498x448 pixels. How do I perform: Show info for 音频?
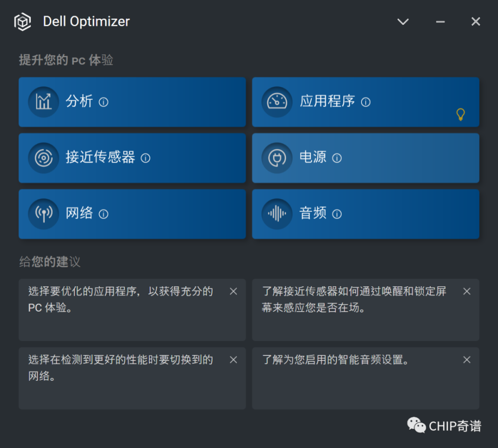[x=337, y=214]
